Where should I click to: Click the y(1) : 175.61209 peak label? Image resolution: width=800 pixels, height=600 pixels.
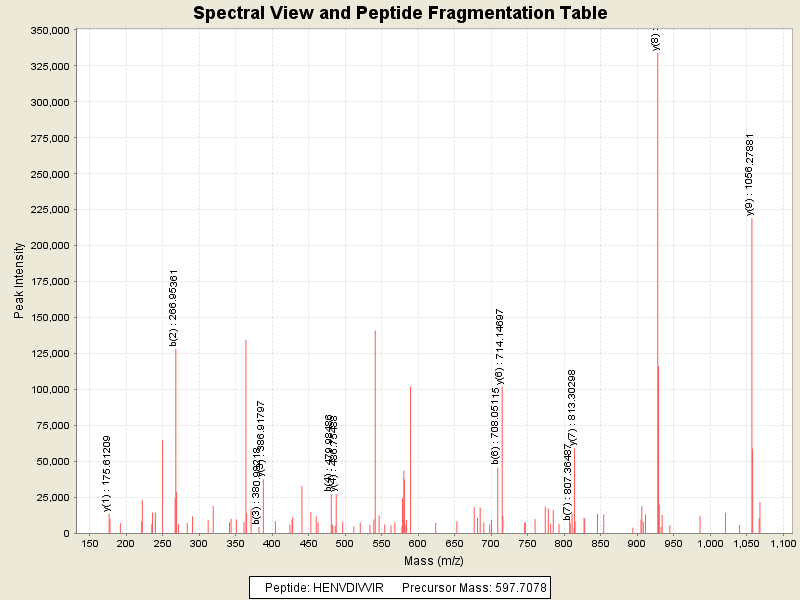tap(107, 473)
